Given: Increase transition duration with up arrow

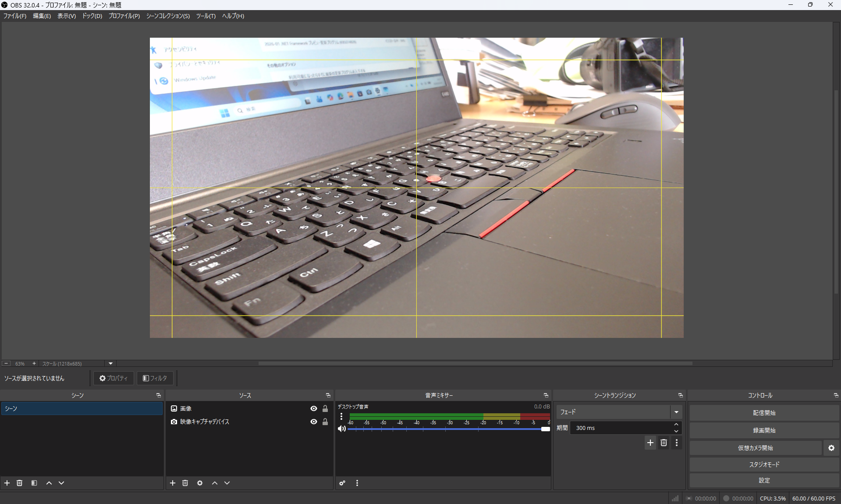Looking at the screenshot, I should pyautogui.click(x=676, y=425).
